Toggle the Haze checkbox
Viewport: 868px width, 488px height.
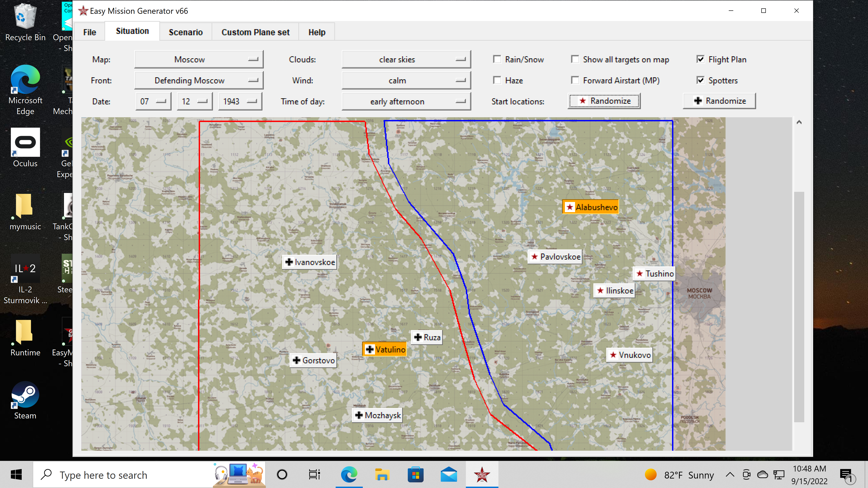tap(497, 80)
